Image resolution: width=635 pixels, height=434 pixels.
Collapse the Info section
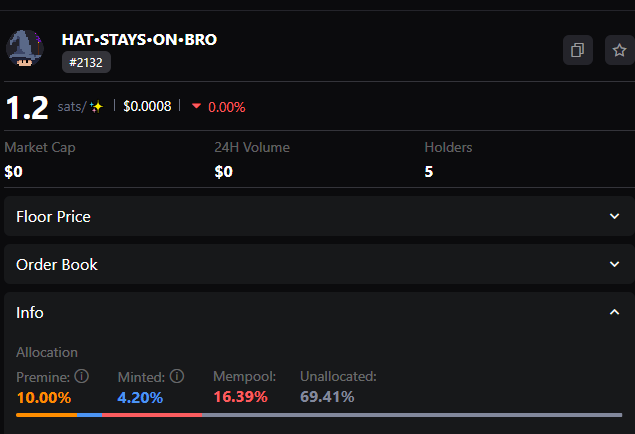click(x=614, y=312)
